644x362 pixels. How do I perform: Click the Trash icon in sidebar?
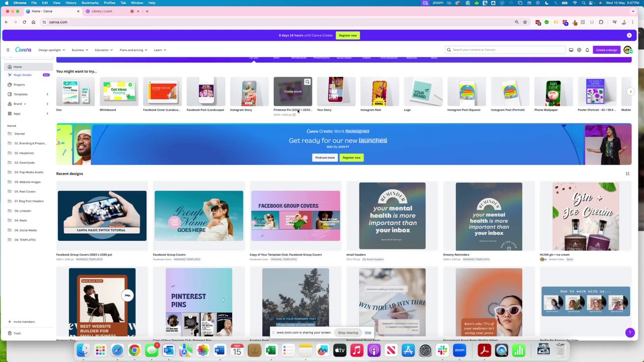10,333
